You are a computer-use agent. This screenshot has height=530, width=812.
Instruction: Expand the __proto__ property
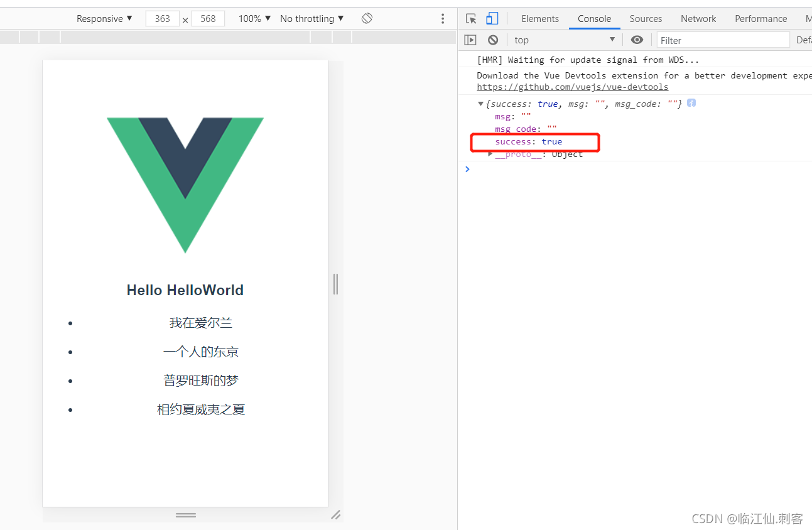click(490, 154)
